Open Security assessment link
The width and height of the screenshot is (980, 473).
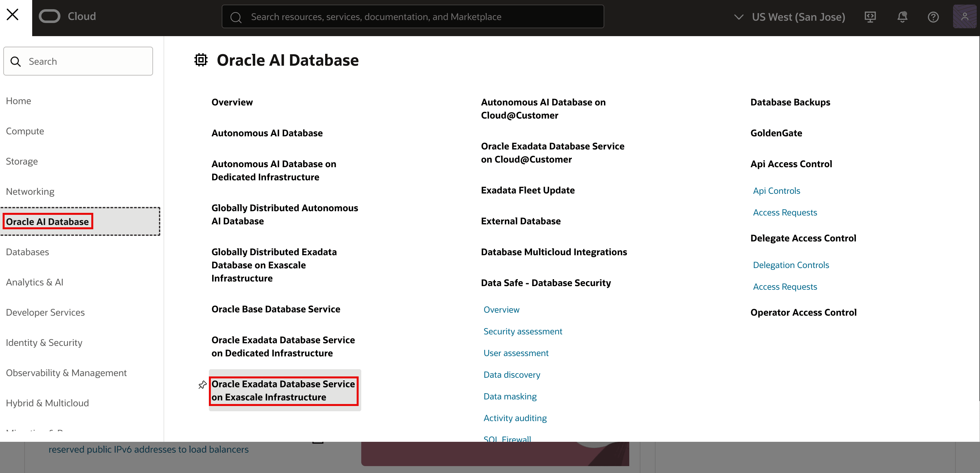[x=523, y=331]
